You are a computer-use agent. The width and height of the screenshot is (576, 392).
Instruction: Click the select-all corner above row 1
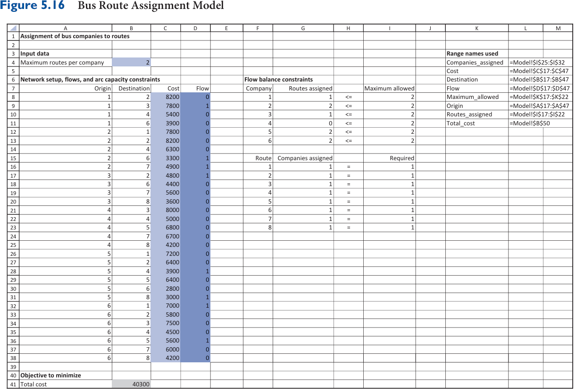(13, 28)
